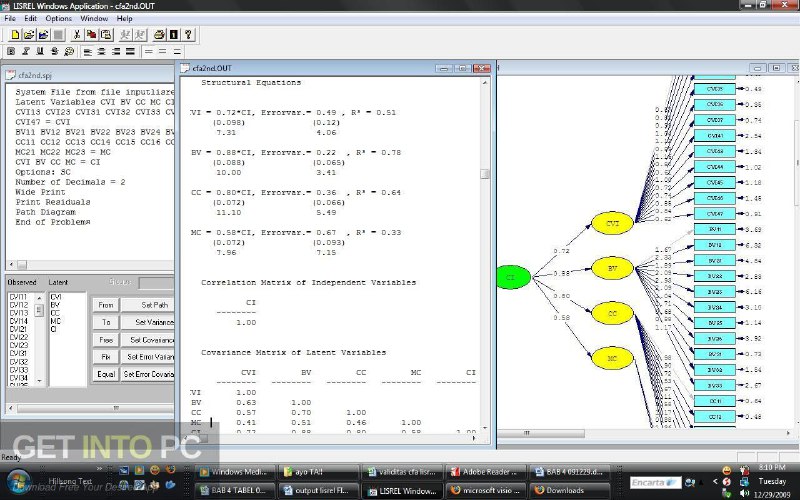The width and height of the screenshot is (800, 500).
Task: Open the Windows Start button
Action: (x=18, y=482)
